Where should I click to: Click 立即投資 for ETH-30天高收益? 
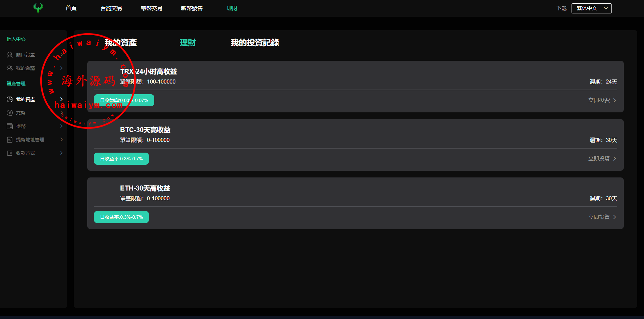pyautogui.click(x=602, y=217)
